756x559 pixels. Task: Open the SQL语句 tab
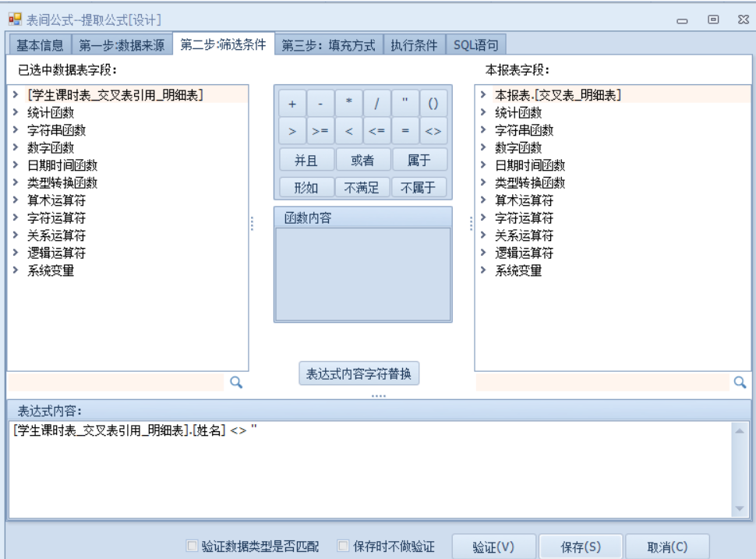(475, 45)
